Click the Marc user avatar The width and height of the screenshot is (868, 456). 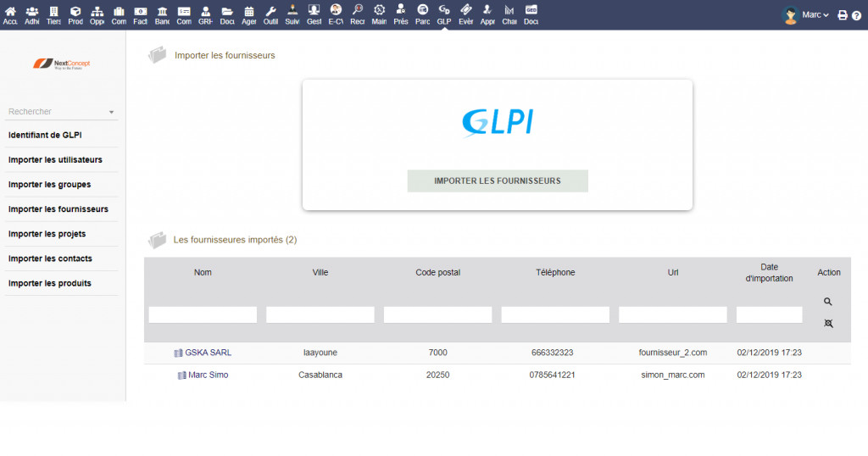click(x=791, y=15)
